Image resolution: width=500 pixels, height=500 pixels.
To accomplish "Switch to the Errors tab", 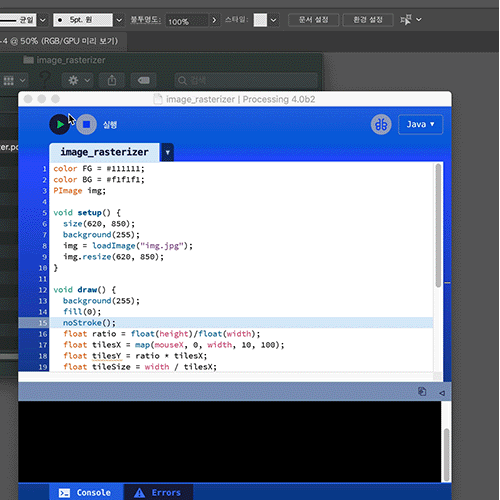I will (x=158, y=492).
